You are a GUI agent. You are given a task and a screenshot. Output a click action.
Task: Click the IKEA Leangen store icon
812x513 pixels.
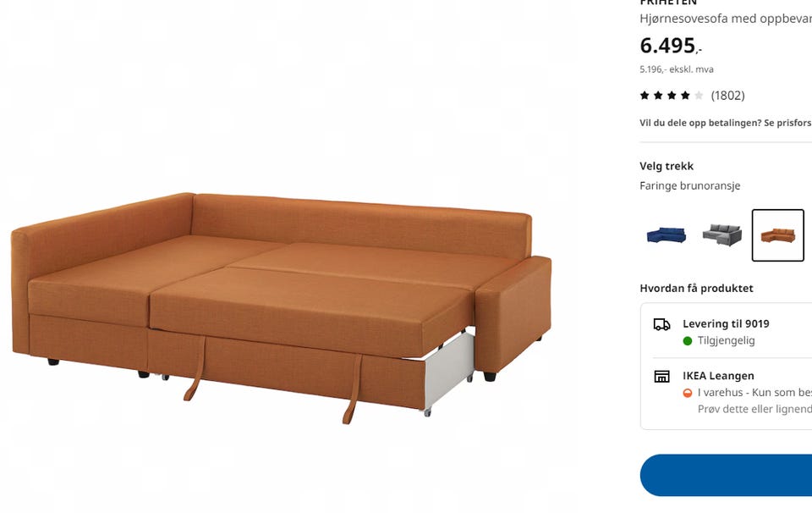(661, 376)
